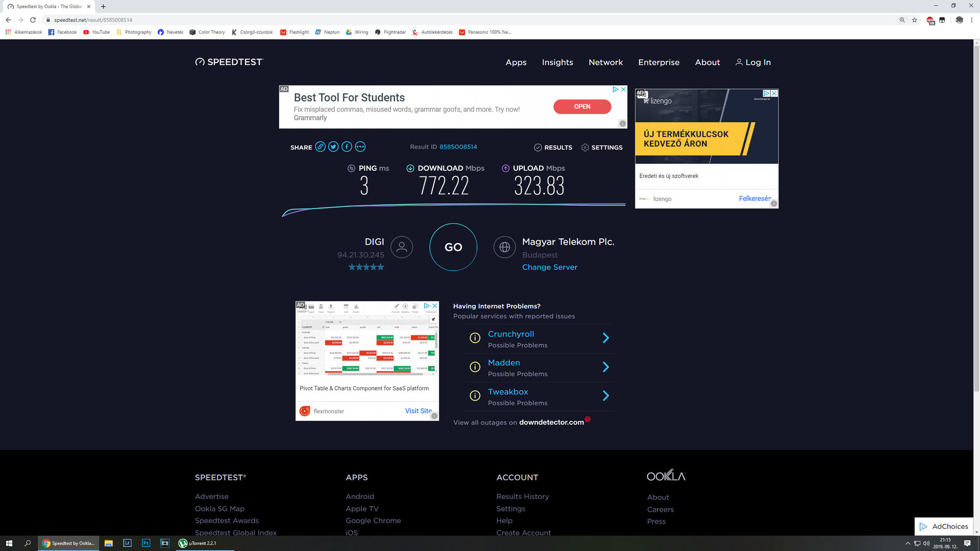This screenshot has width=980, height=551.
Task: Click the AdChoices button
Action: tap(944, 526)
